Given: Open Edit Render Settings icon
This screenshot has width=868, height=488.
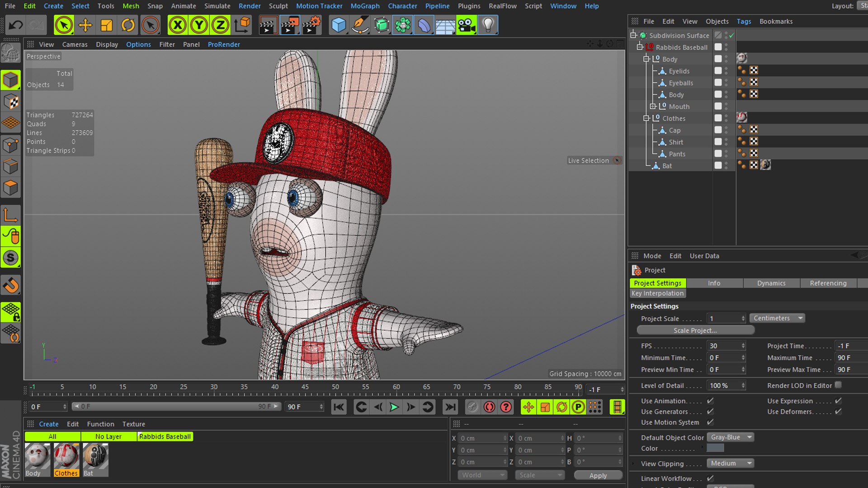Looking at the screenshot, I should [x=311, y=25].
